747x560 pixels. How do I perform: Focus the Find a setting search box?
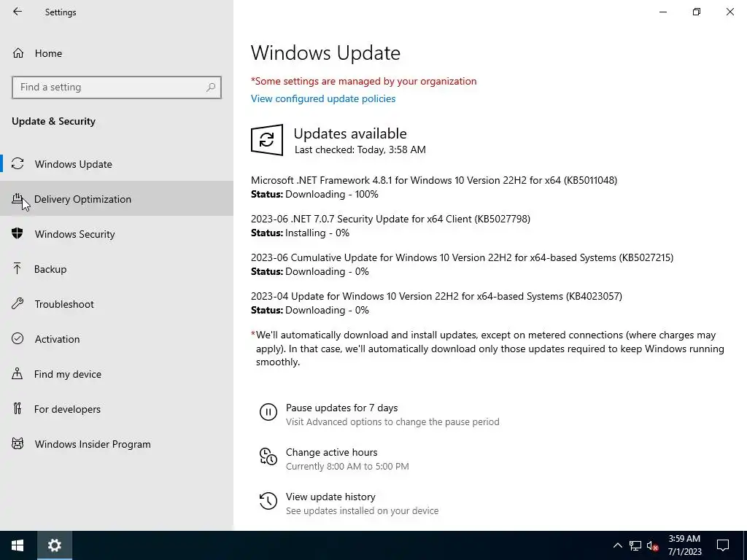click(x=117, y=87)
